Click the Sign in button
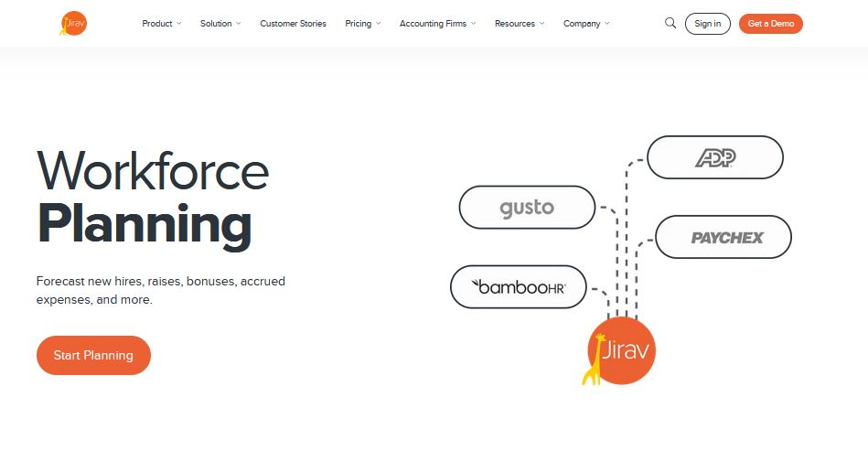The image size is (868, 472). [x=707, y=24]
